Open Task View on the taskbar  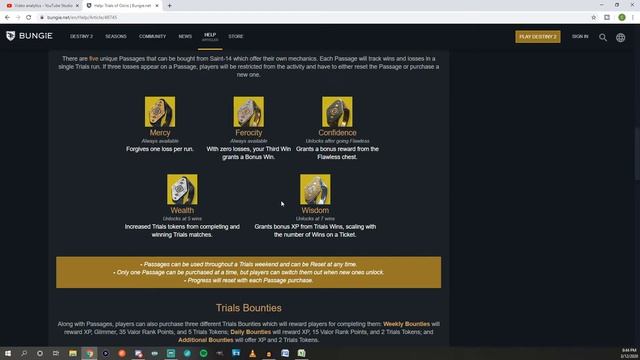[x=56, y=353]
